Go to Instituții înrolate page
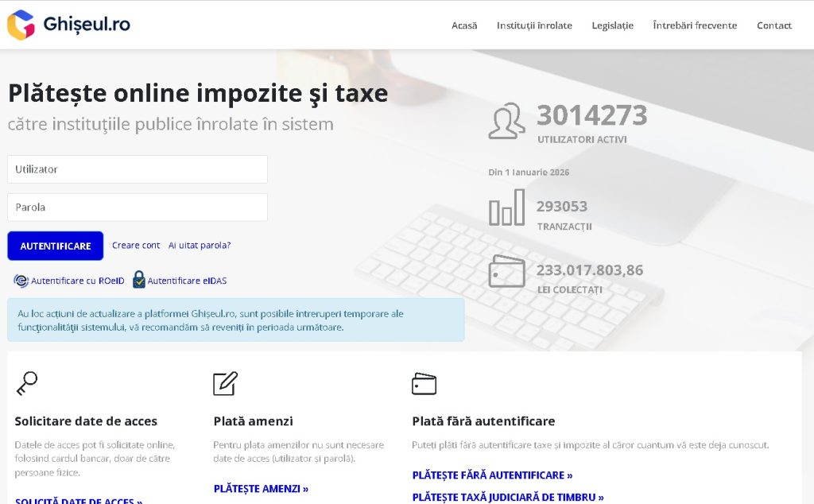This screenshot has width=814, height=504. click(x=534, y=25)
